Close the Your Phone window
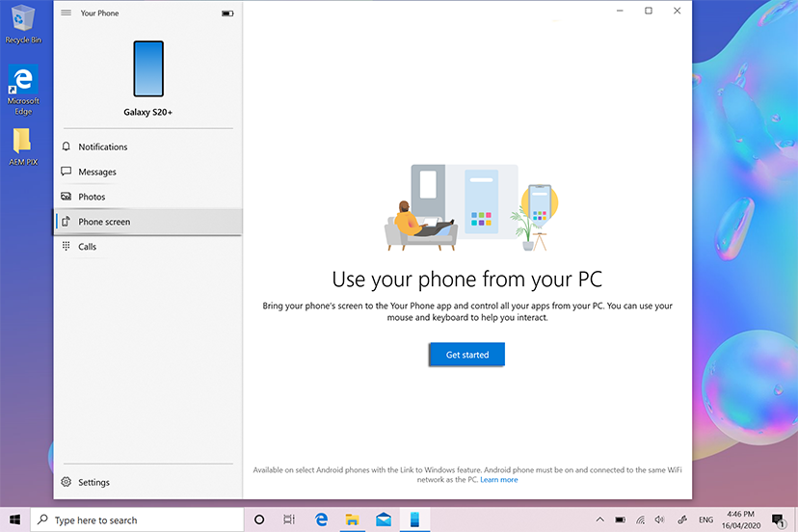 coord(677,11)
